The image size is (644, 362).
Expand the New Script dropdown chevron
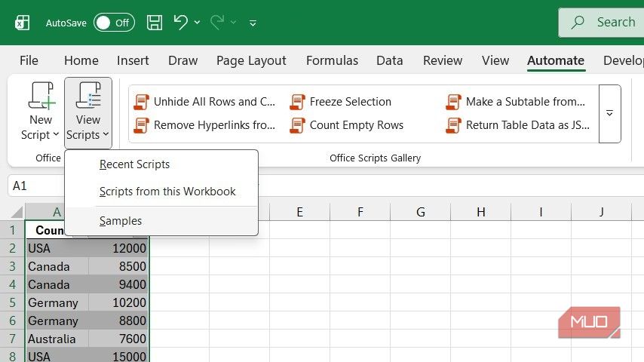(57, 134)
